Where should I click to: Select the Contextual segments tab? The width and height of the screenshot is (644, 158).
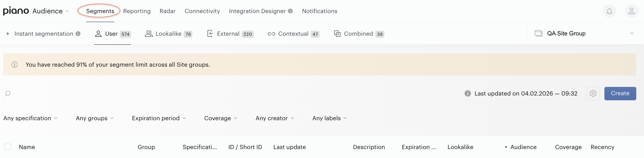point(293,34)
